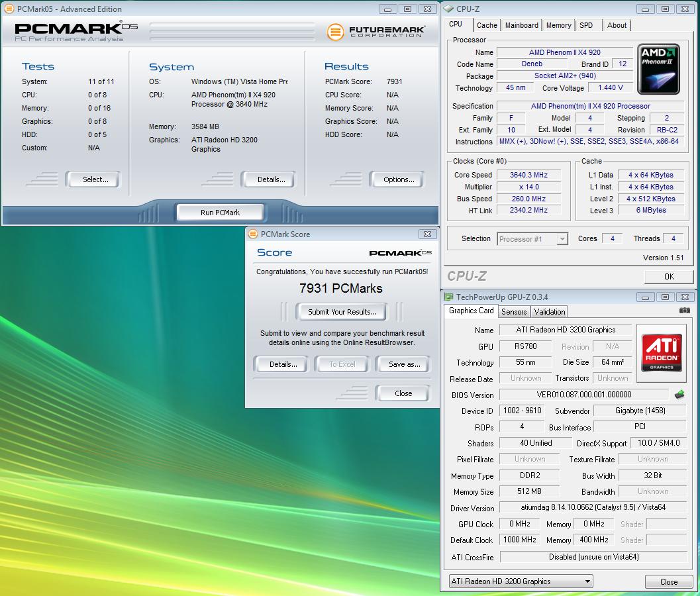Click the Core Speed 3640.3 MHz field

(x=528, y=175)
